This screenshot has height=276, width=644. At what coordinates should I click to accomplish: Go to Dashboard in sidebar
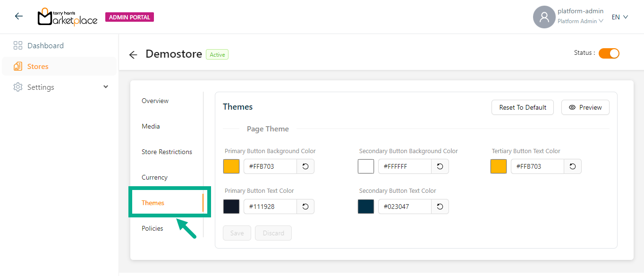point(45,46)
